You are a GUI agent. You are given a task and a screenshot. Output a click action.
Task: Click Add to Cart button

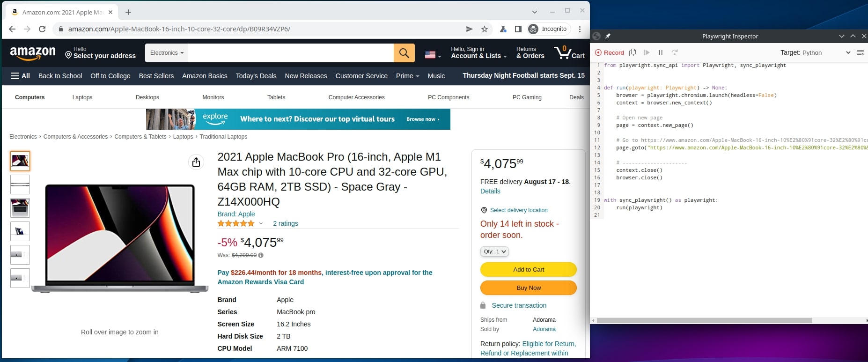click(529, 269)
